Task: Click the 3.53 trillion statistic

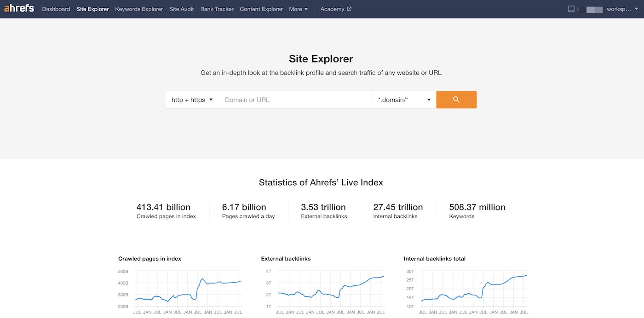Action: pyautogui.click(x=323, y=207)
